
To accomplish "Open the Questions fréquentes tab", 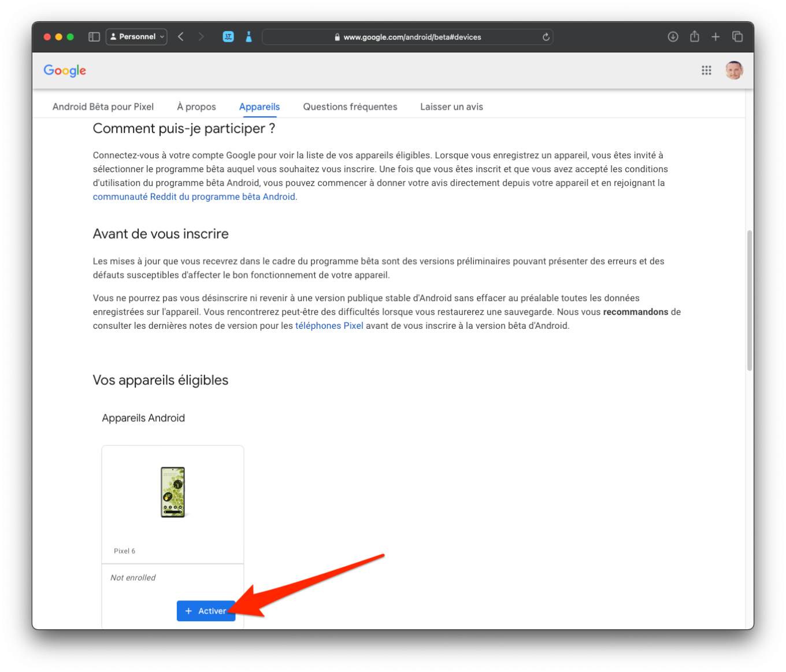I will [350, 107].
